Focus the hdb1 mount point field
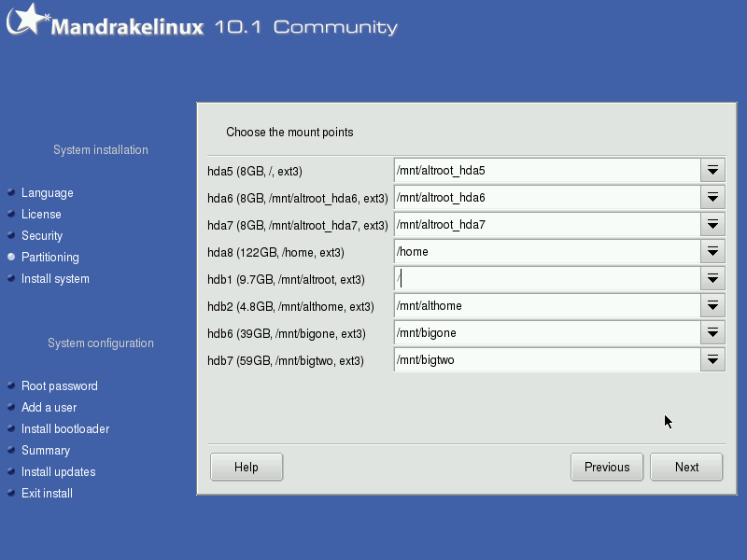Image resolution: width=747 pixels, height=560 pixels. tap(547, 279)
